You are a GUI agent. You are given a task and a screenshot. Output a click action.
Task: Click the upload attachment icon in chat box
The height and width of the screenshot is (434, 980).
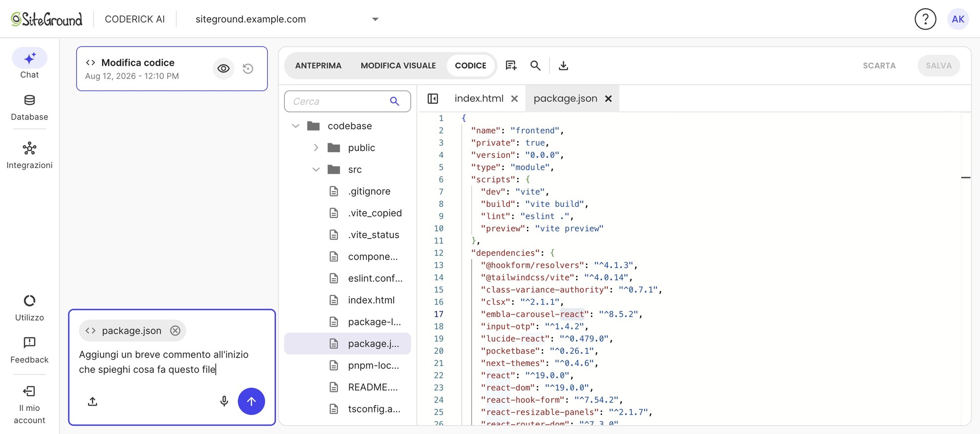93,402
